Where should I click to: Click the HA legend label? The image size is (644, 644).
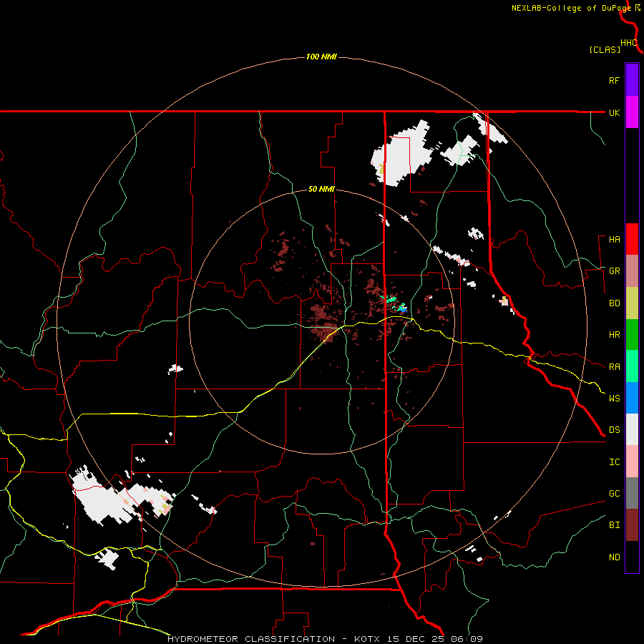click(614, 240)
